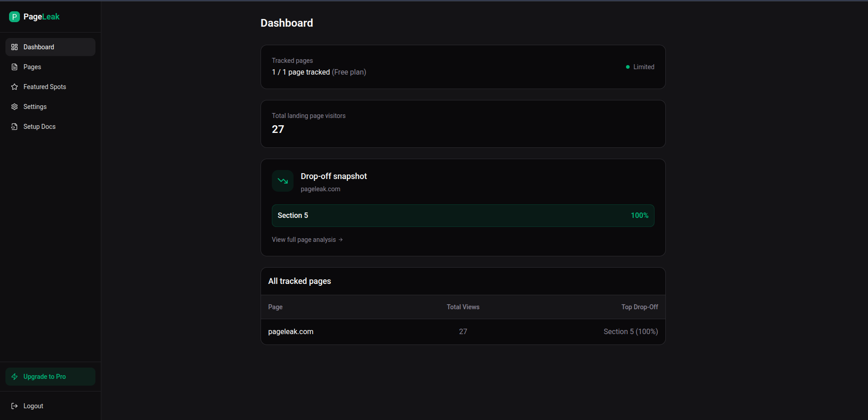868x420 pixels.
Task: Open Settings via the gear icon
Action: tap(14, 106)
